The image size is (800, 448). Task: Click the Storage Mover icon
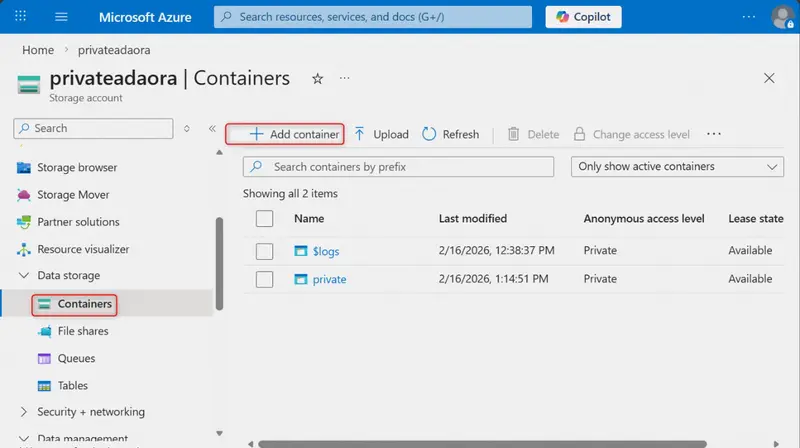pyautogui.click(x=23, y=195)
